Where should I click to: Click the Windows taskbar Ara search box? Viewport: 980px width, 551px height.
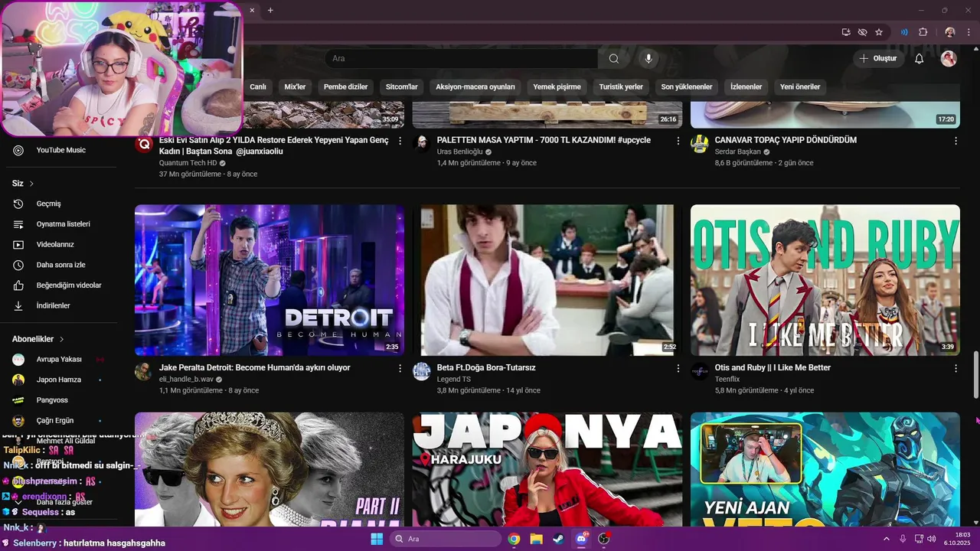tap(446, 539)
